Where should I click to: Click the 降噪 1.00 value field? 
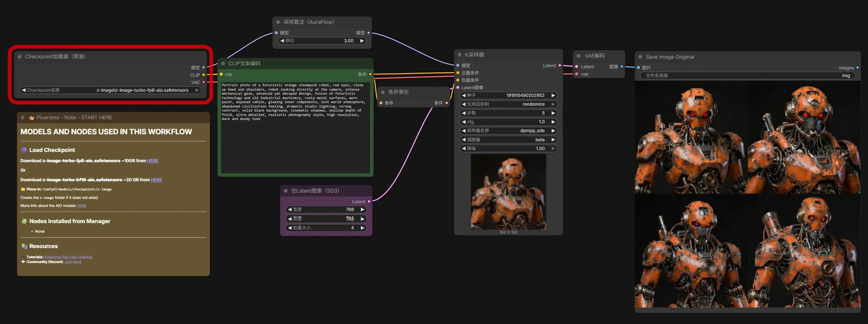(x=508, y=149)
